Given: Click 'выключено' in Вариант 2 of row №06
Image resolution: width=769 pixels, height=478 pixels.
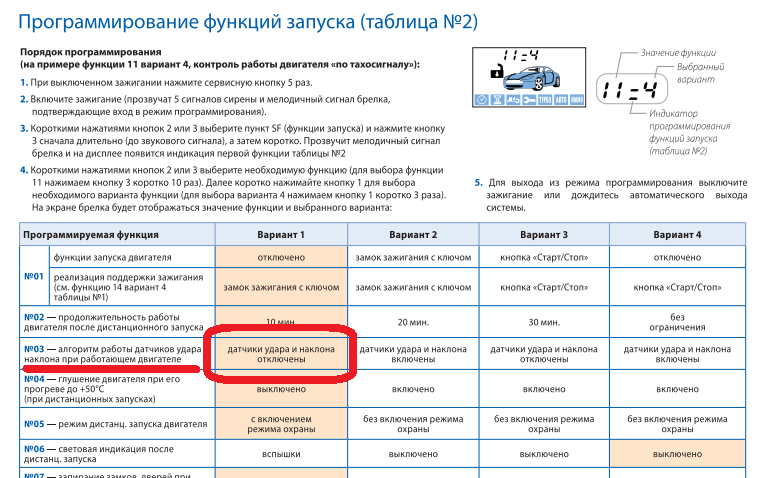Looking at the screenshot, I should click(413, 454).
